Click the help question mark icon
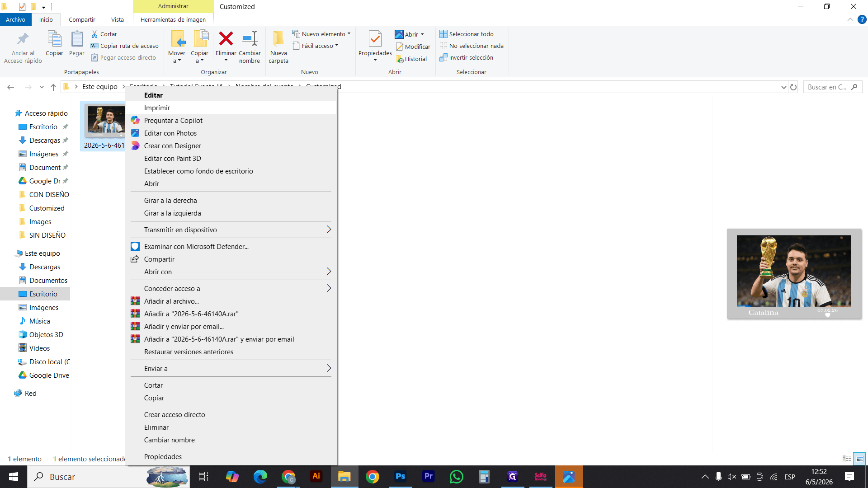The image size is (868, 488). 862,19
